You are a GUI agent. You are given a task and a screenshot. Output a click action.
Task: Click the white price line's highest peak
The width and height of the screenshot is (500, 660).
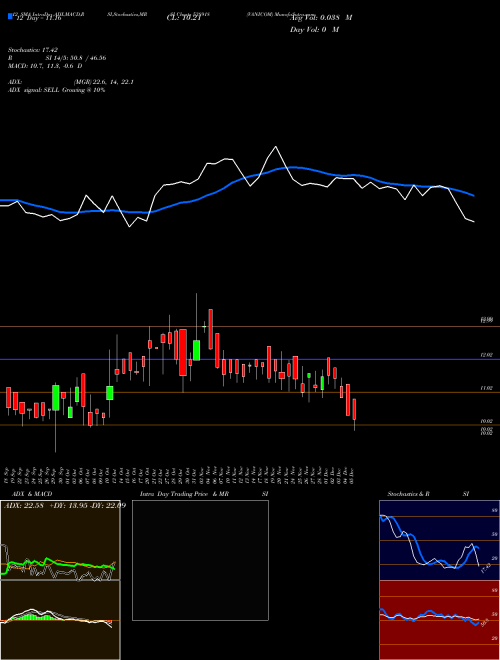276,147
